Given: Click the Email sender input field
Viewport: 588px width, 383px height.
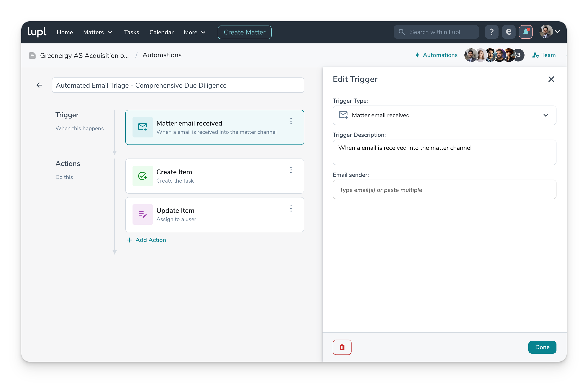Looking at the screenshot, I should coord(444,190).
